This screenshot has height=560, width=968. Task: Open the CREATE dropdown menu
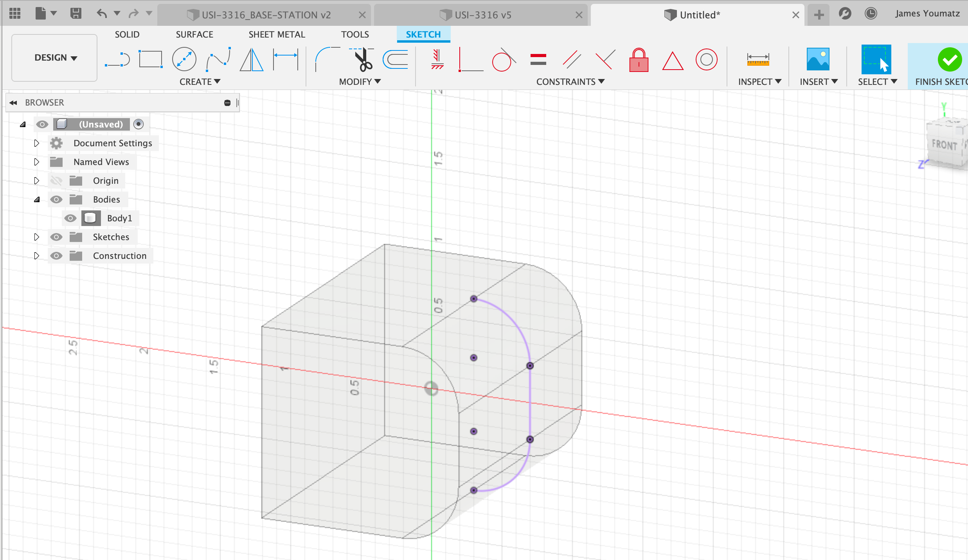point(200,81)
